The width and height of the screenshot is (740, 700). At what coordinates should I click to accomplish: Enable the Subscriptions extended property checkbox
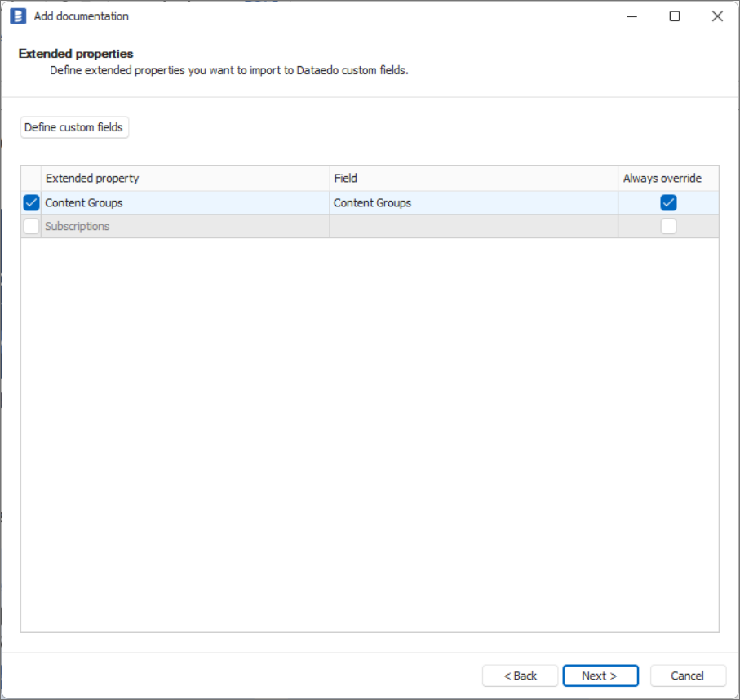pos(31,225)
